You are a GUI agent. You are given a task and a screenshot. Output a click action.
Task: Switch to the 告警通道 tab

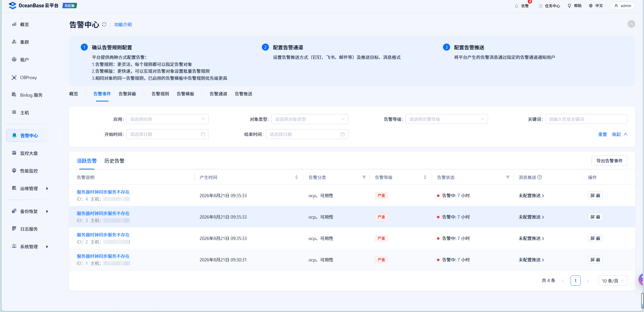click(218, 94)
